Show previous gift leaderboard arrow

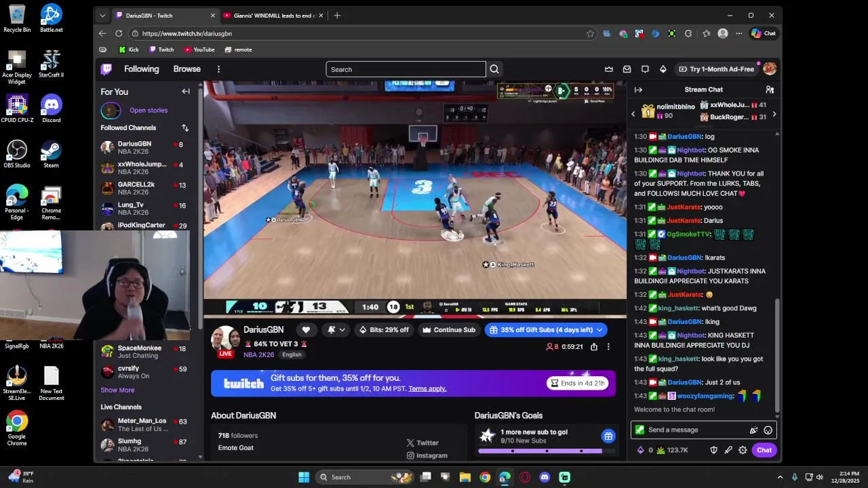[x=633, y=115]
